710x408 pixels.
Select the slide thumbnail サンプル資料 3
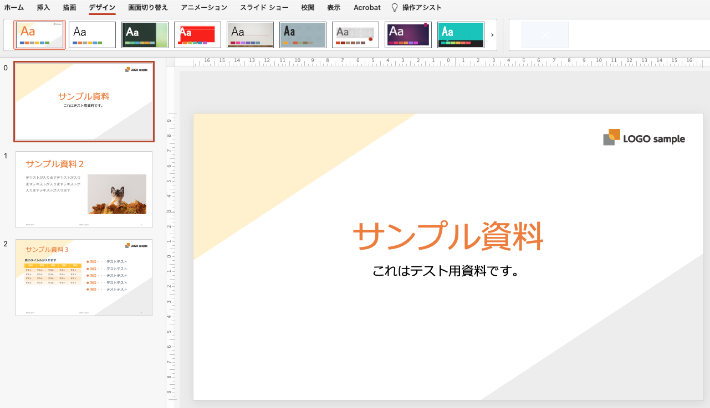[x=84, y=277]
